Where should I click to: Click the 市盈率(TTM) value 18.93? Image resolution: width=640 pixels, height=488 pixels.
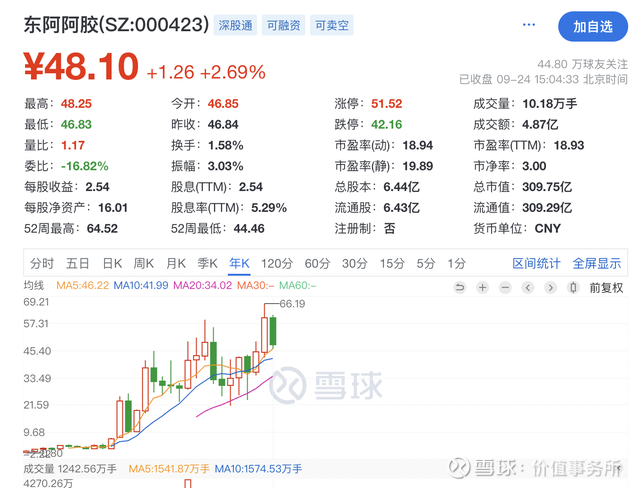569,145
